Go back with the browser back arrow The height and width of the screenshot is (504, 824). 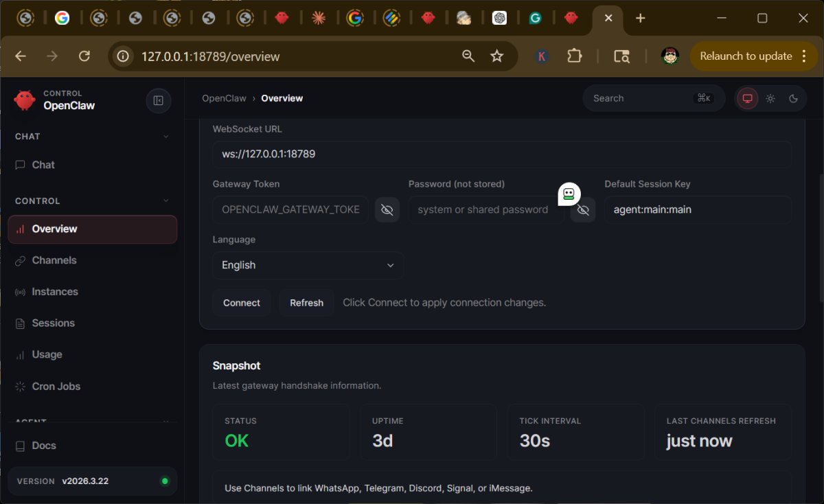point(21,56)
